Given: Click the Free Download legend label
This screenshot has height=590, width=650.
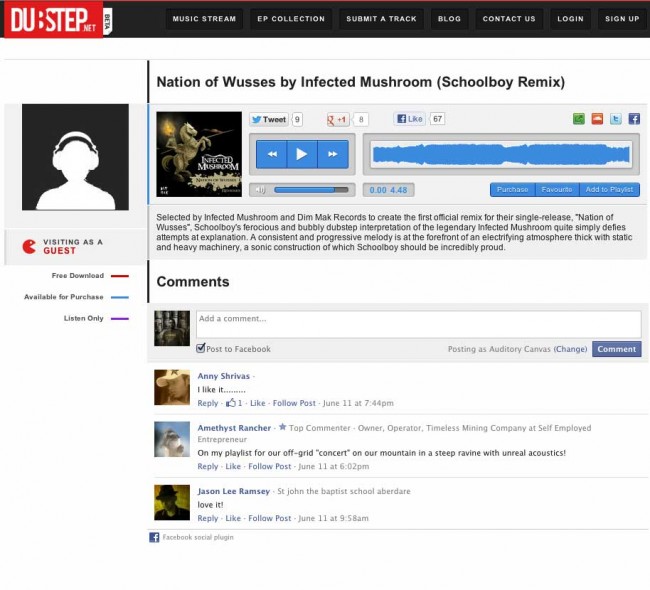Looking at the screenshot, I should pos(78,276).
